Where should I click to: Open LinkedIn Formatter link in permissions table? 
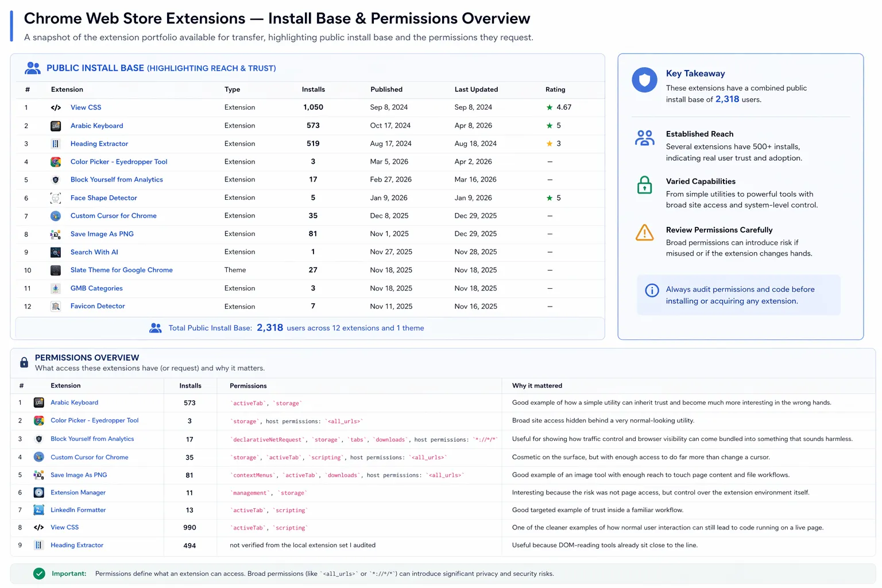[x=78, y=510]
